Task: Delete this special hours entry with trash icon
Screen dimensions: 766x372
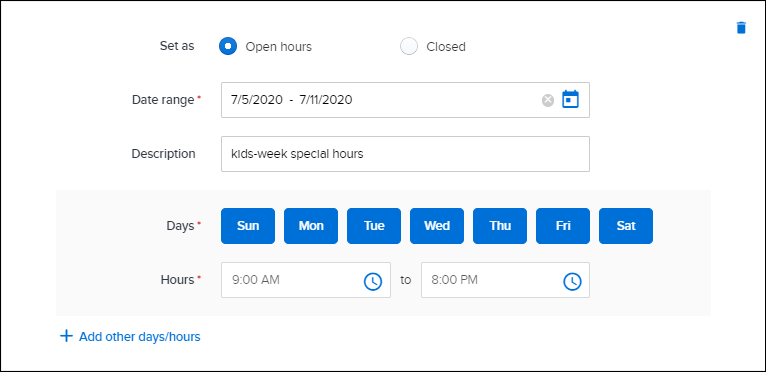Action: [x=741, y=28]
